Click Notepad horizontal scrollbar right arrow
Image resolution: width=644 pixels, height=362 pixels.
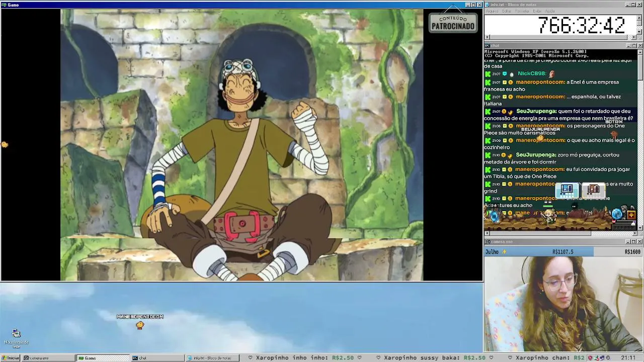634,37
